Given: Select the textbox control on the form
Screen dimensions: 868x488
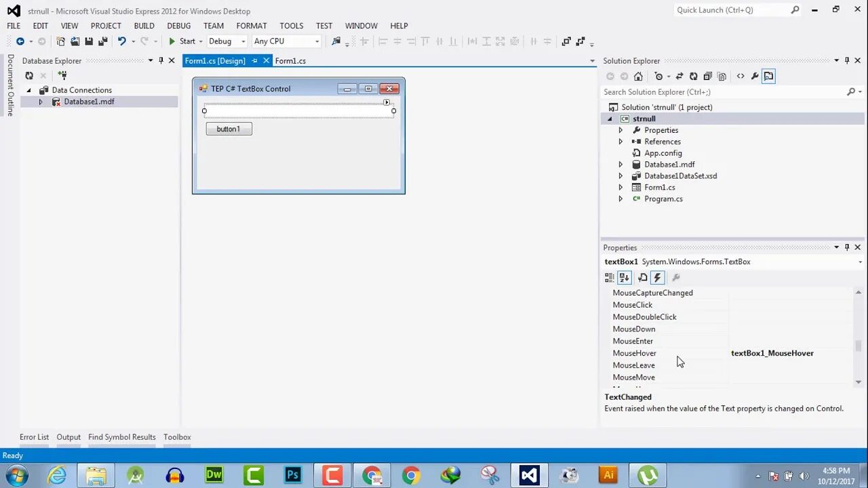Looking at the screenshot, I should point(298,111).
